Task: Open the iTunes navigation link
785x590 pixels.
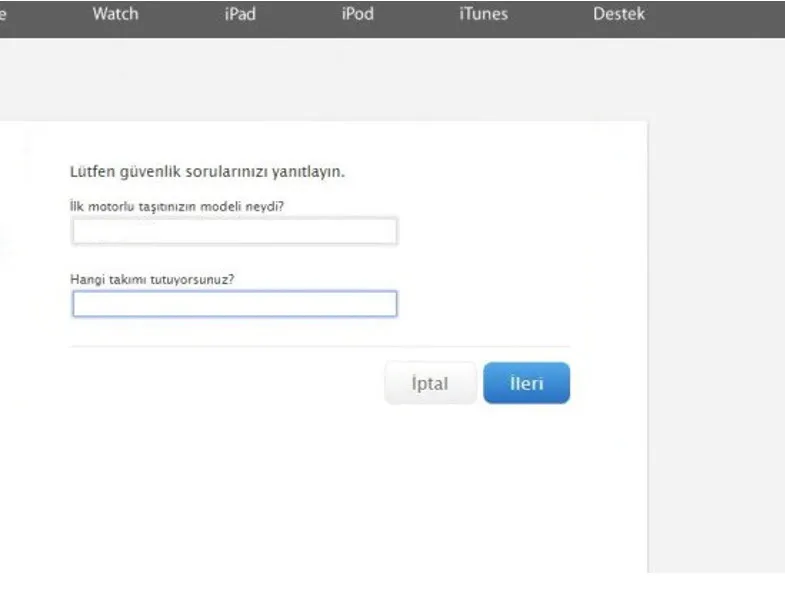Action: (483, 14)
